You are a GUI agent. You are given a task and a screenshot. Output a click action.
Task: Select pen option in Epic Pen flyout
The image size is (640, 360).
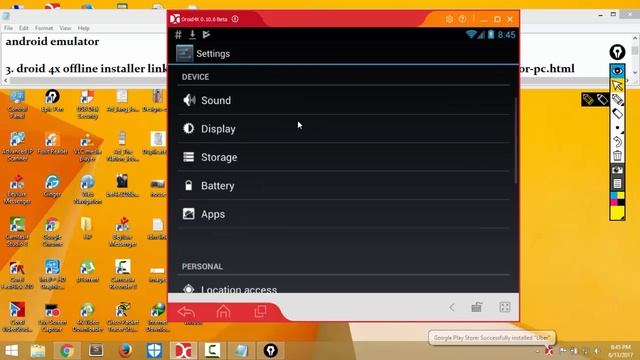click(x=602, y=99)
